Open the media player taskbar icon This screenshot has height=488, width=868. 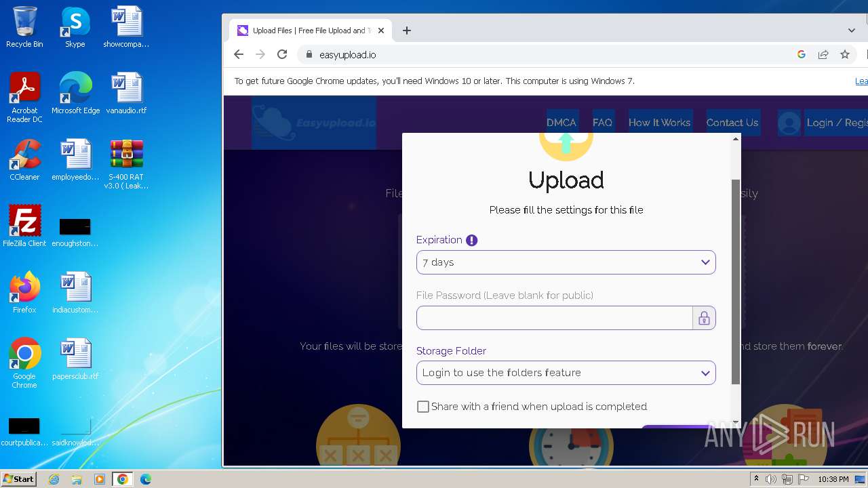(x=100, y=479)
